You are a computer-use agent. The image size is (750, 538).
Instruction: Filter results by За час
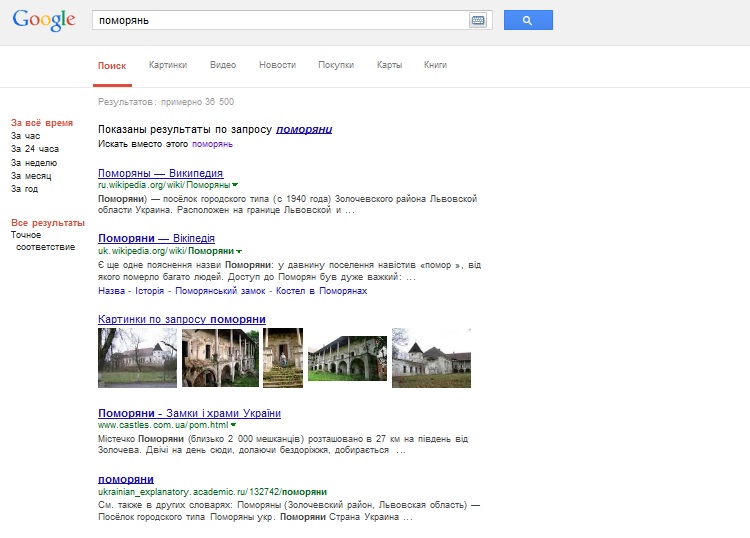[x=25, y=136]
